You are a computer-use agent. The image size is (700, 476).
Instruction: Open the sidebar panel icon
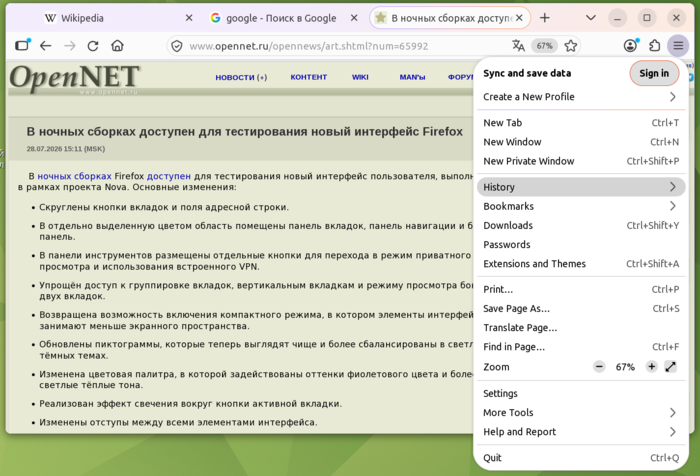[22, 46]
